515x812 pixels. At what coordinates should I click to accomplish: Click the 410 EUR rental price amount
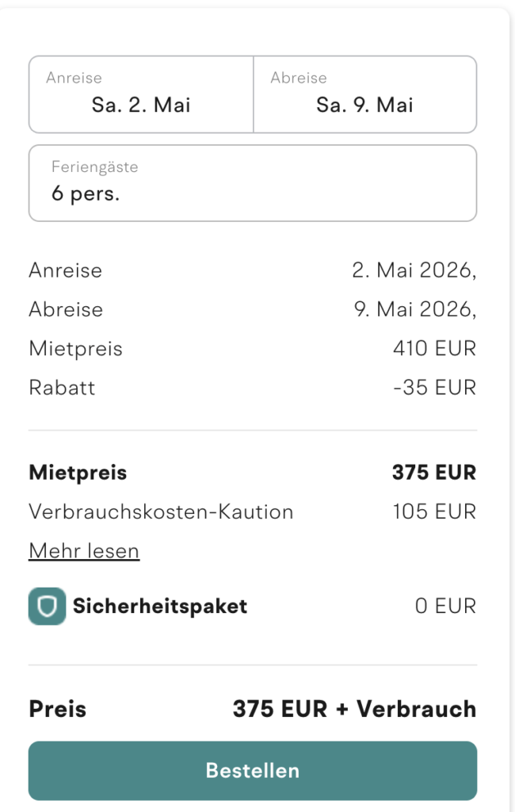[435, 347]
